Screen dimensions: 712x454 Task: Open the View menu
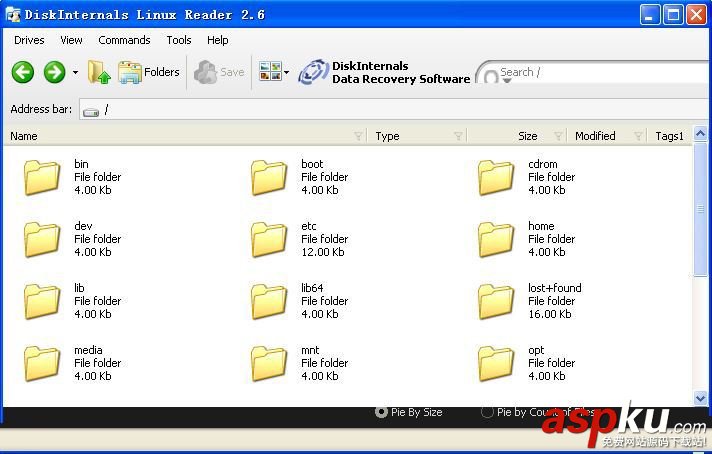coord(71,40)
